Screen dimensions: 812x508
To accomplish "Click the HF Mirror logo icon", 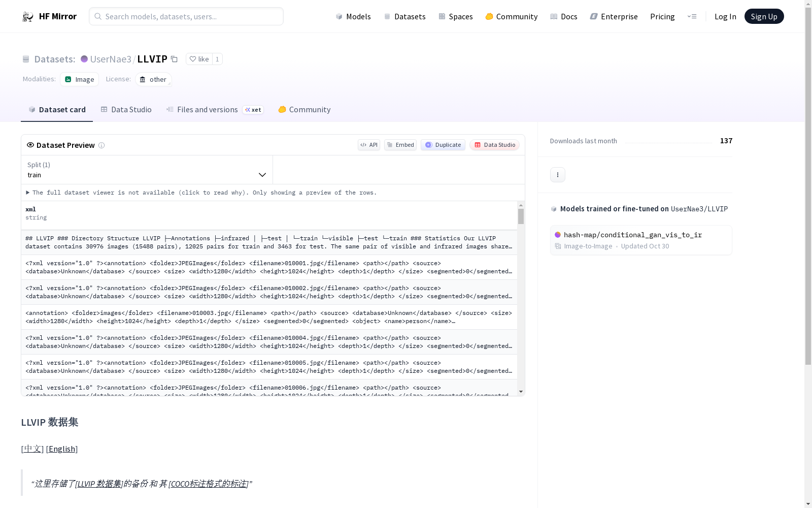I will [28, 17].
